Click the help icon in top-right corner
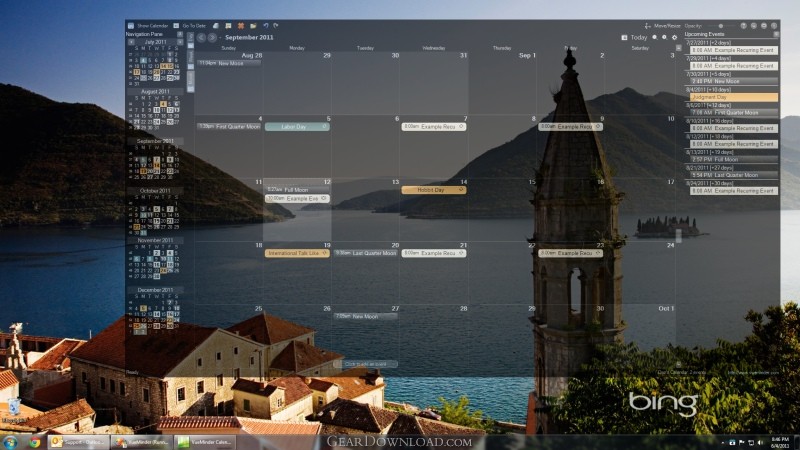Viewport: 800px width, 450px height. click(x=743, y=26)
